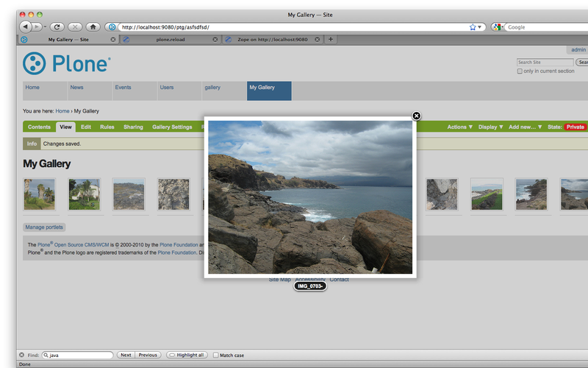This screenshot has height=368, width=588.
Task: Open the State Private workflow dropdown
Action: 573,127
